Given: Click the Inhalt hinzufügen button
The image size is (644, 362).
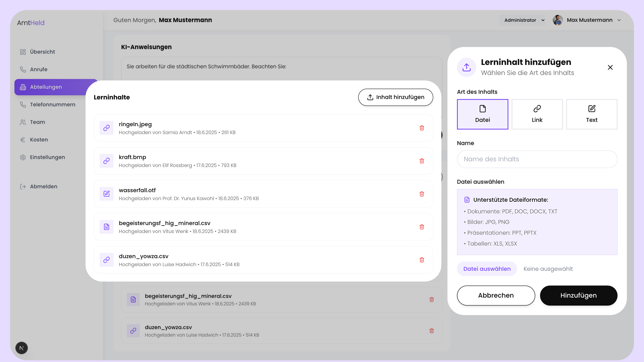Looking at the screenshot, I should (x=395, y=97).
